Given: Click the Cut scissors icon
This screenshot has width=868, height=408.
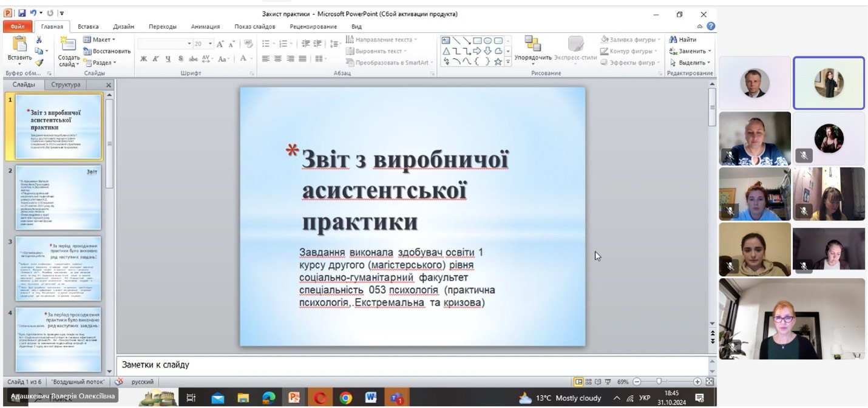Looking at the screenshot, I should click(39, 40).
